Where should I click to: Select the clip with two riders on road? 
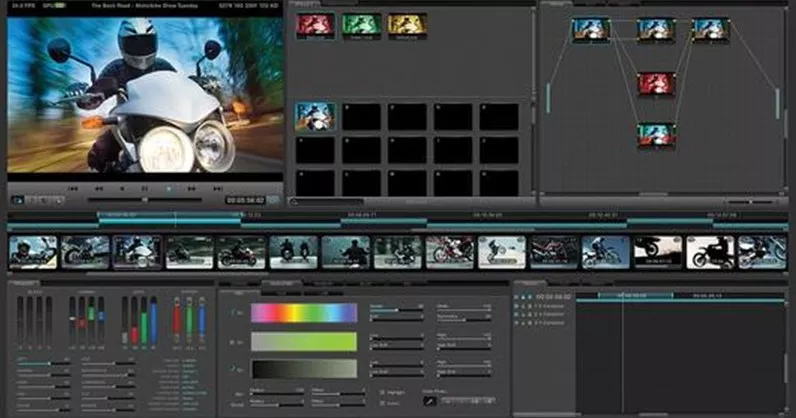[293, 252]
